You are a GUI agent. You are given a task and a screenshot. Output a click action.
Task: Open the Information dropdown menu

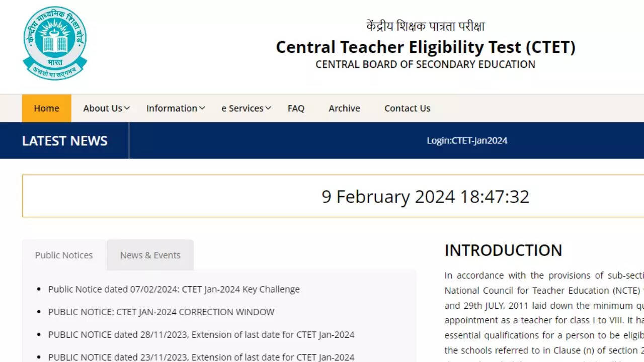point(175,108)
